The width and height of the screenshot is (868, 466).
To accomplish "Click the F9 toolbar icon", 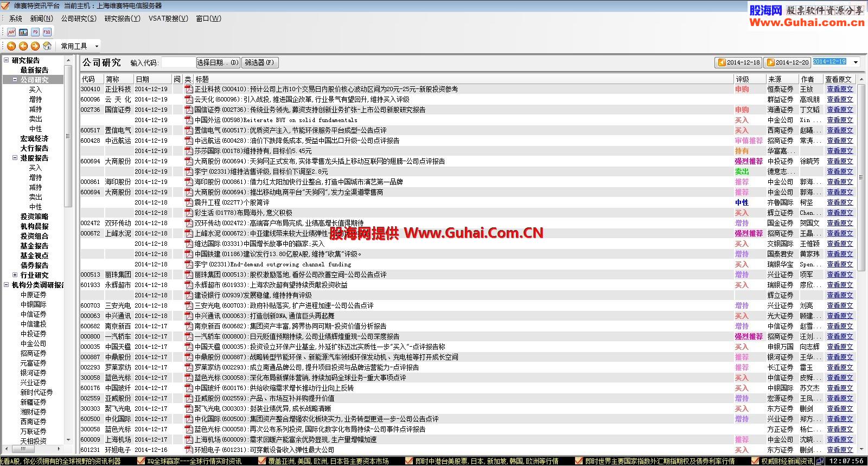I will coord(35,32).
